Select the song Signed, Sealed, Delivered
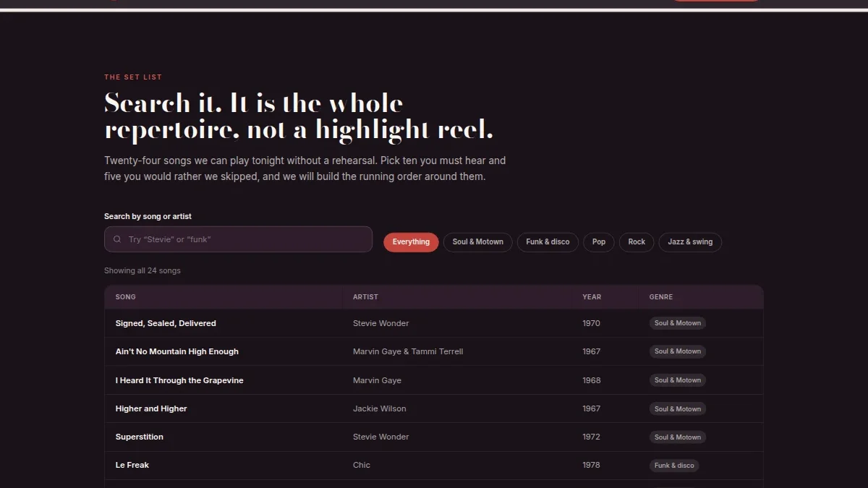Image resolution: width=868 pixels, height=488 pixels. (166, 323)
